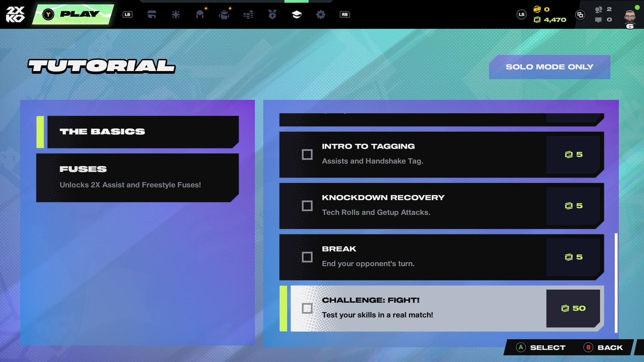Select The Basics tutorial category
Viewport: 644px width, 362px height.
[x=143, y=132]
